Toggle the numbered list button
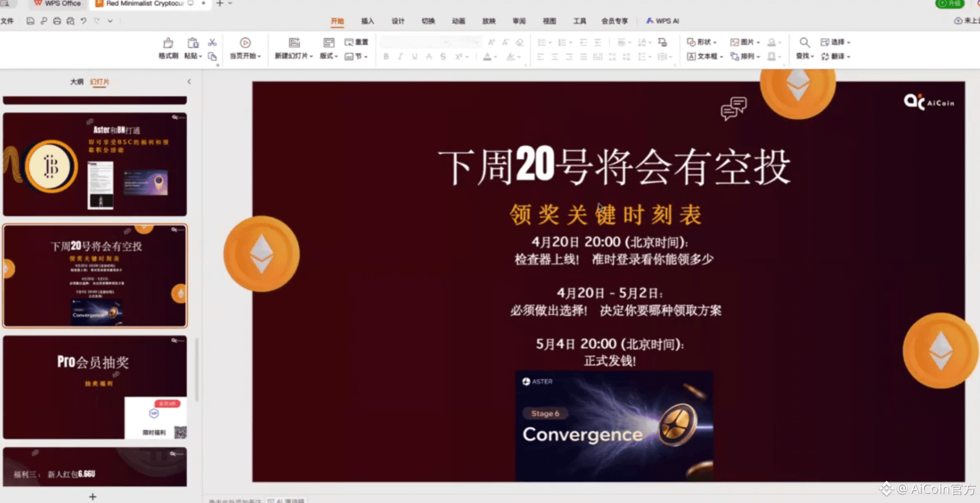This screenshot has height=503, width=980. (x=562, y=42)
